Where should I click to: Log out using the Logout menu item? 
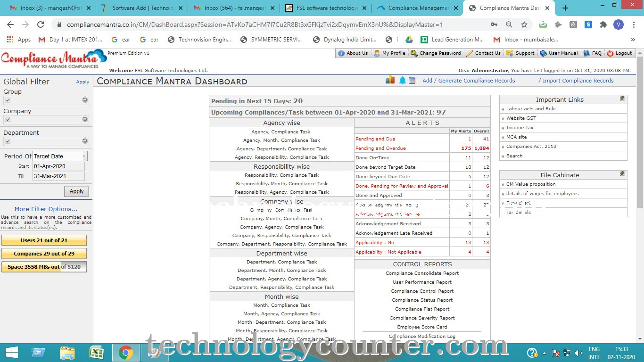[x=619, y=53]
